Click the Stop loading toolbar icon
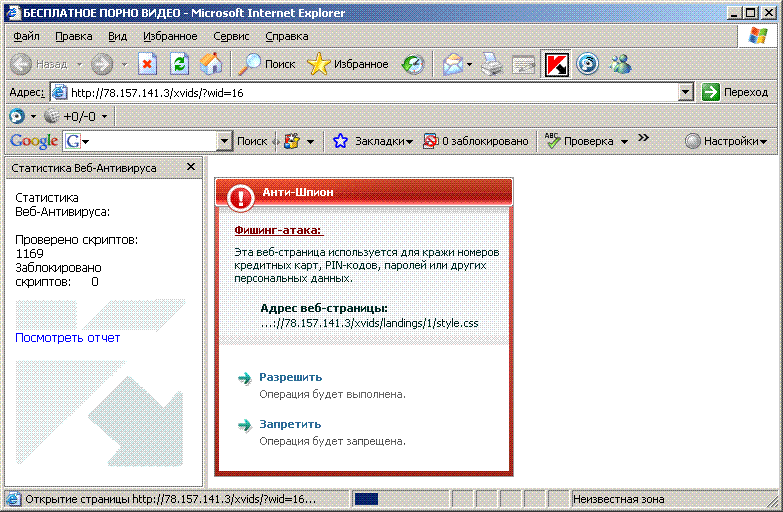Screen dimensions: 783x512 148,64
